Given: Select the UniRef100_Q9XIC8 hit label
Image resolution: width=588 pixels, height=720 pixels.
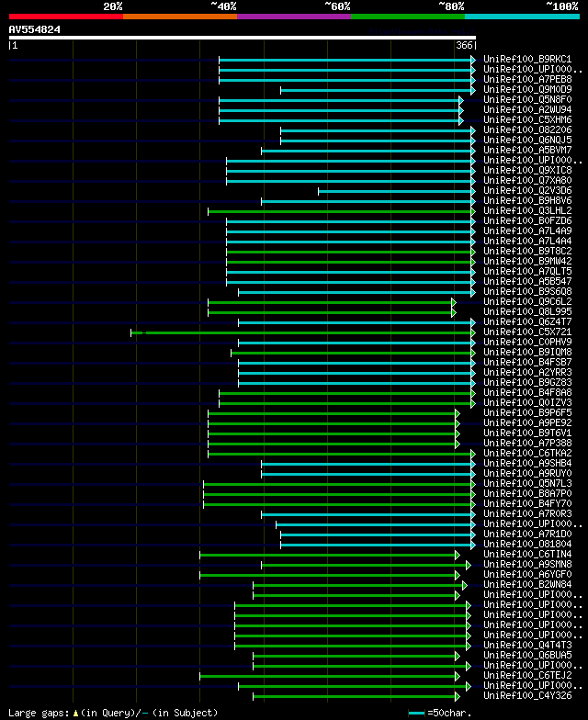Looking at the screenshot, I should click(527, 171).
